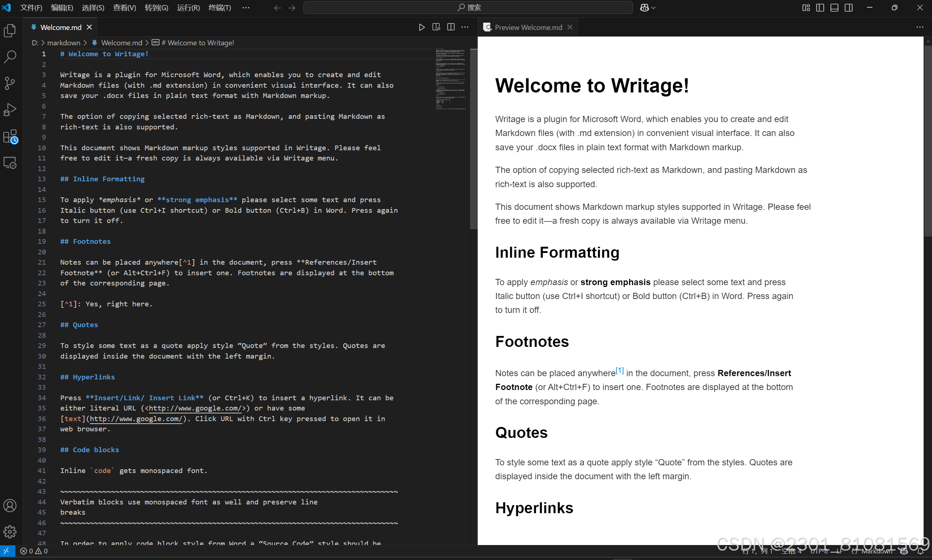
Task: Open the Extensions view
Action: pyautogui.click(x=10, y=136)
